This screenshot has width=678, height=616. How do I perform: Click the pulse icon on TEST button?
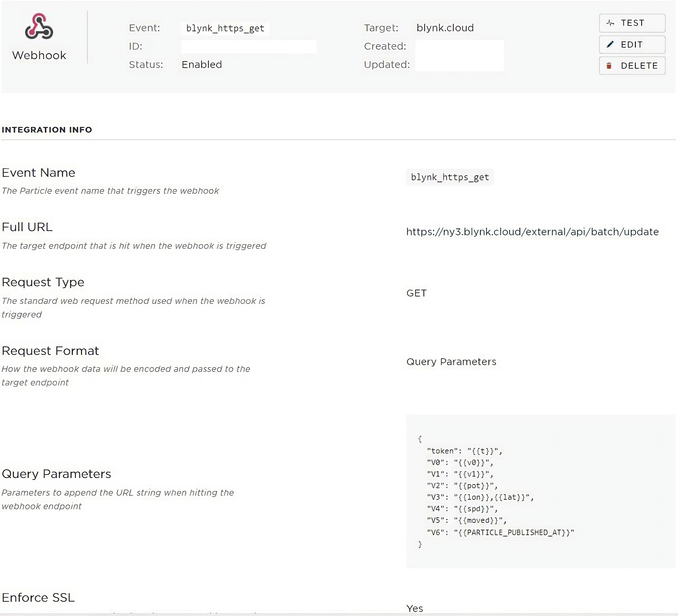tap(610, 23)
